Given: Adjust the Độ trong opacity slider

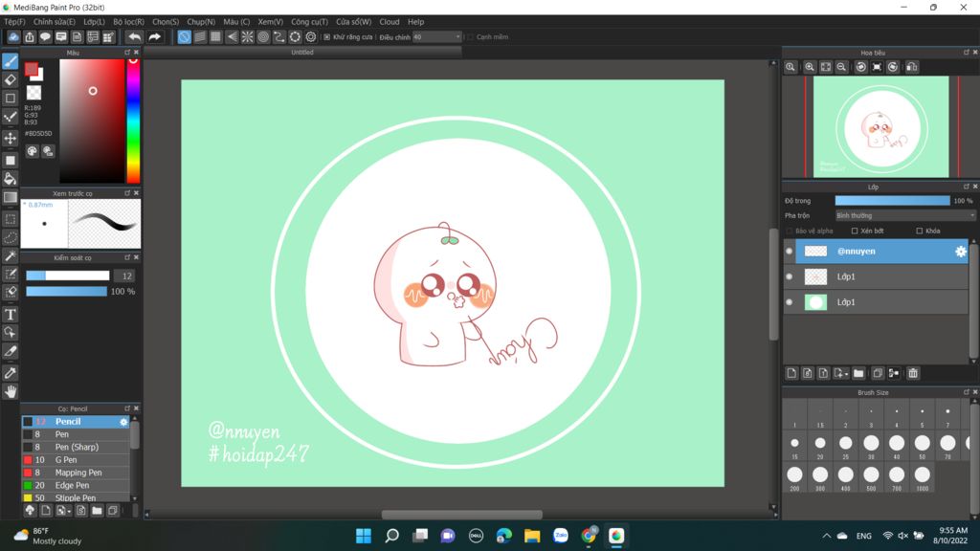Looking at the screenshot, I should [893, 201].
